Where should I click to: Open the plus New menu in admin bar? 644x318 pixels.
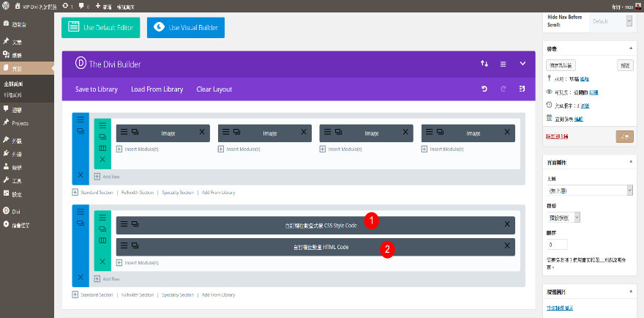coord(104,7)
